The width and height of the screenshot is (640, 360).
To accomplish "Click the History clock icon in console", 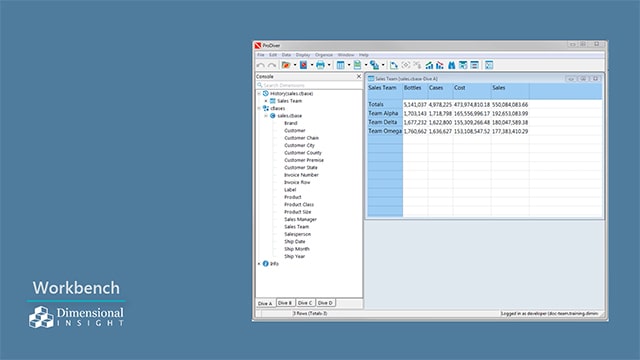I will [266, 93].
